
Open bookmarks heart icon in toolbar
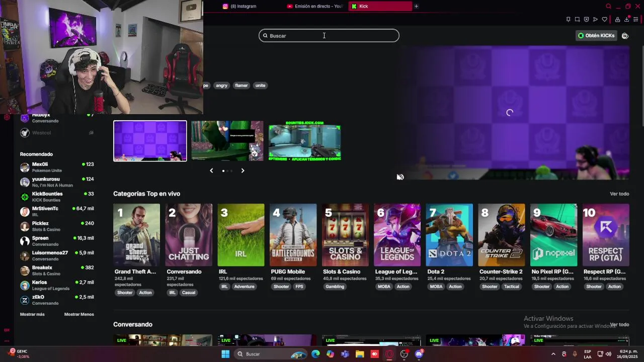[604, 20]
